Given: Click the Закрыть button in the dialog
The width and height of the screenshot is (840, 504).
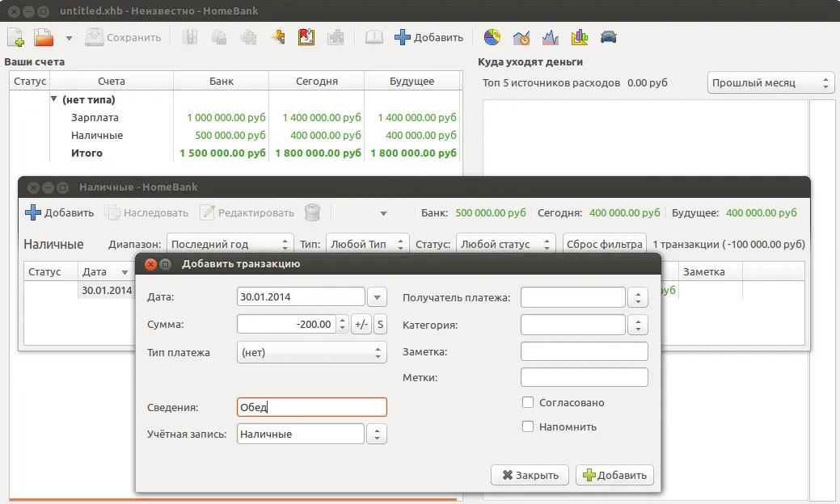Looking at the screenshot, I should (x=530, y=475).
